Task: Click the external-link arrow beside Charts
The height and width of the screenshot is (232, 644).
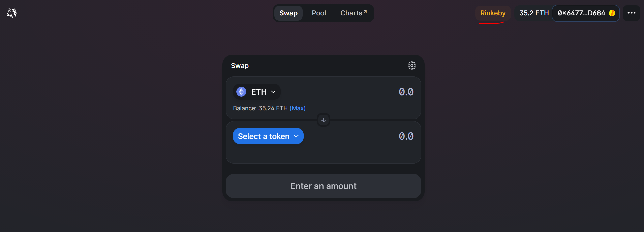Action: pos(365,12)
